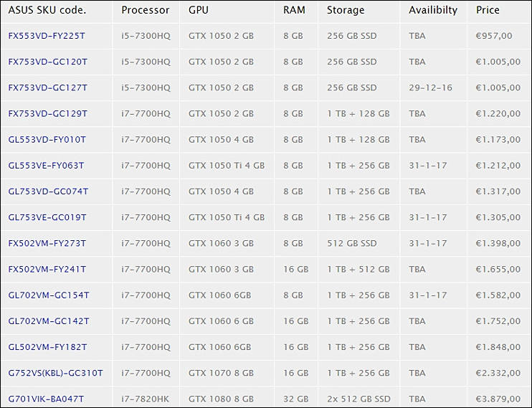Image resolution: width=532 pixels, height=408 pixels.
Task: Open the FX753VD-GC120T SKU link
Action: tap(48, 62)
